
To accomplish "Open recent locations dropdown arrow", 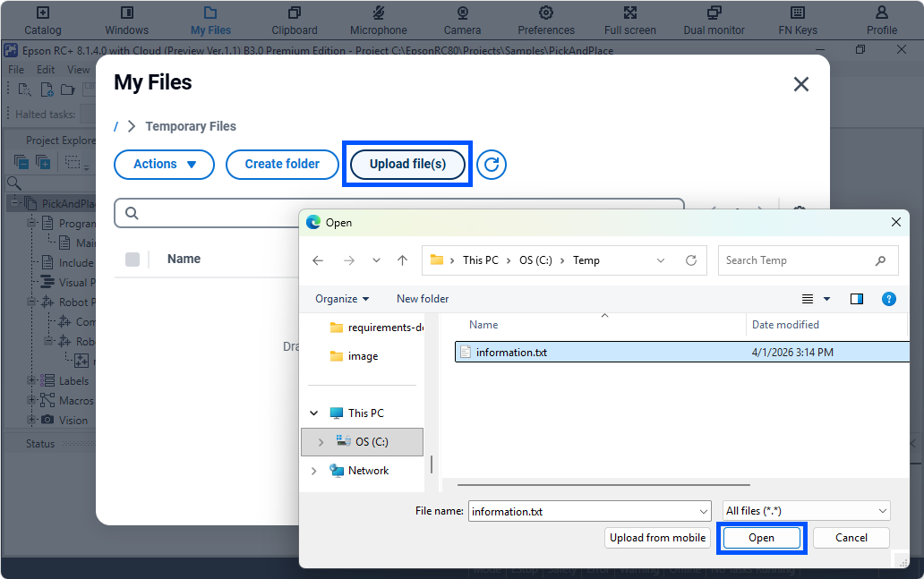I will 376,260.
